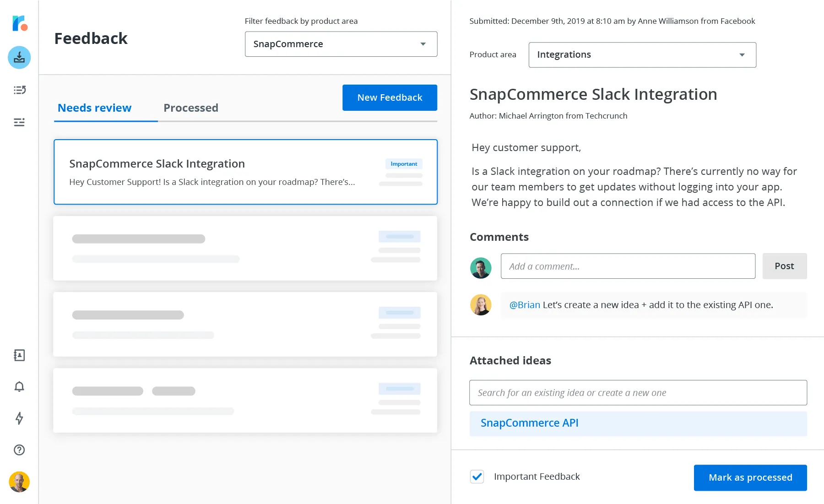Open the SnapCommerce product area filter dropdown

point(341,44)
